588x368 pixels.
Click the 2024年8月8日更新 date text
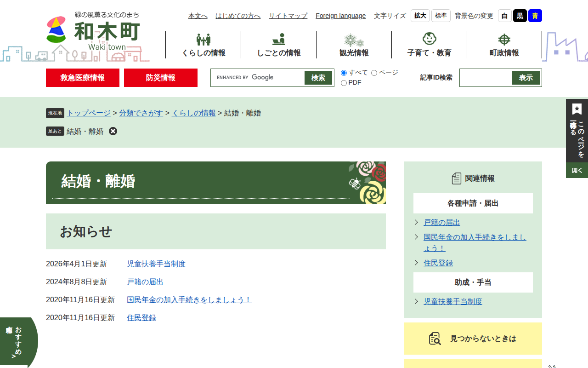click(76, 282)
